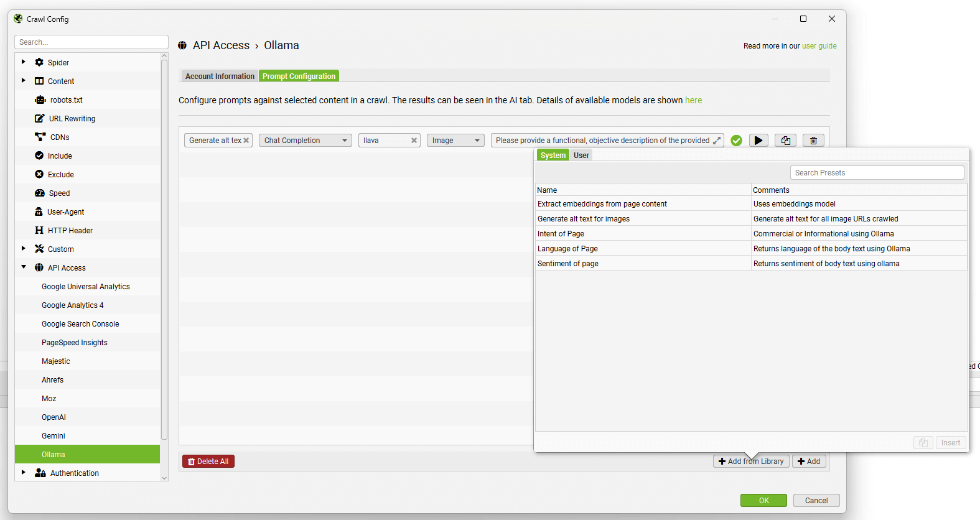The height and width of the screenshot is (520, 980).
Task: Run the prompt test play button
Action: point(758,141)
